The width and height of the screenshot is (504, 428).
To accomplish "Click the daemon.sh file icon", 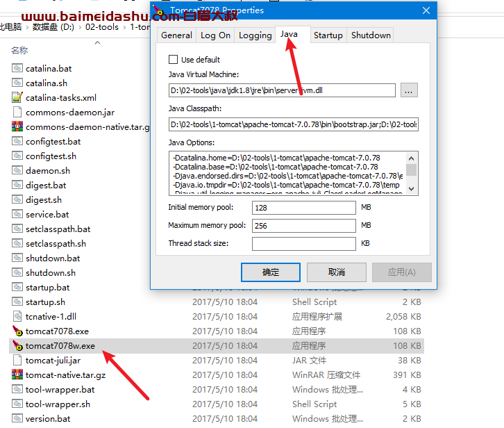I will point(17,170).
